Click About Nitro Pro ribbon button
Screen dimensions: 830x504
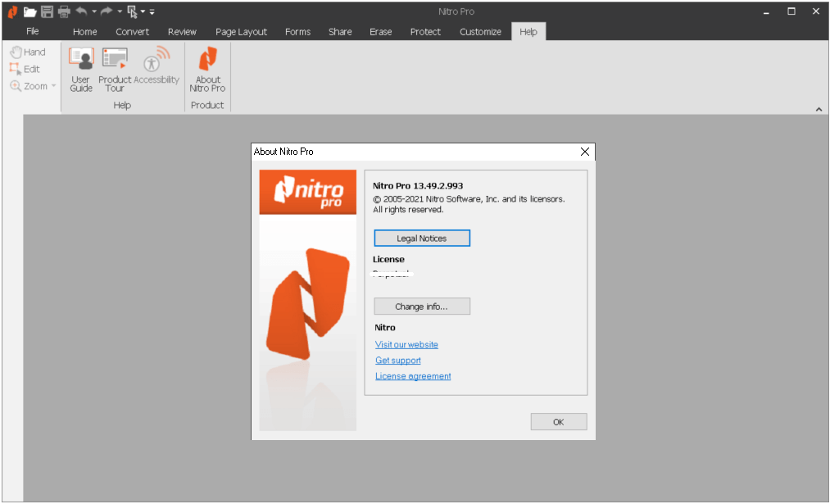207,70
